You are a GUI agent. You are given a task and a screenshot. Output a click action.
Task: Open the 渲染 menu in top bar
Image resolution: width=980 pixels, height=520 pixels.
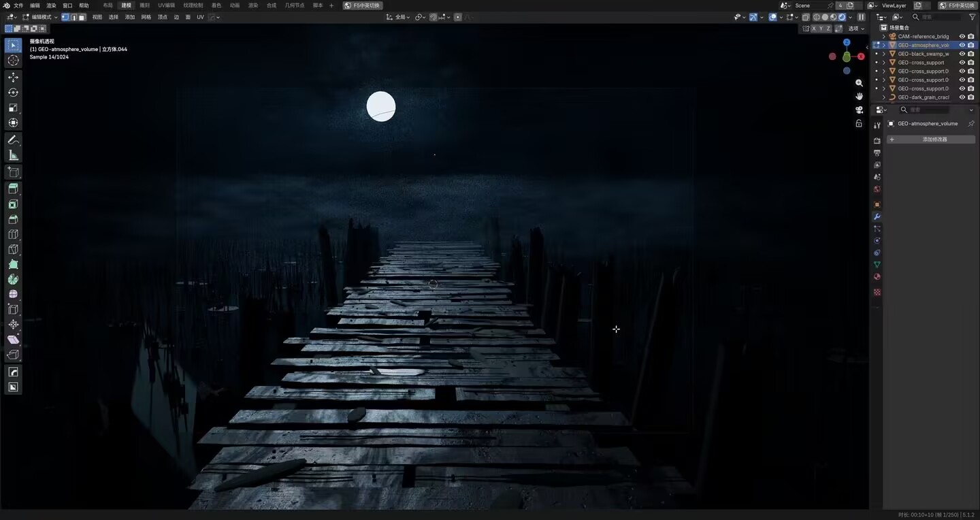point(51,5)
